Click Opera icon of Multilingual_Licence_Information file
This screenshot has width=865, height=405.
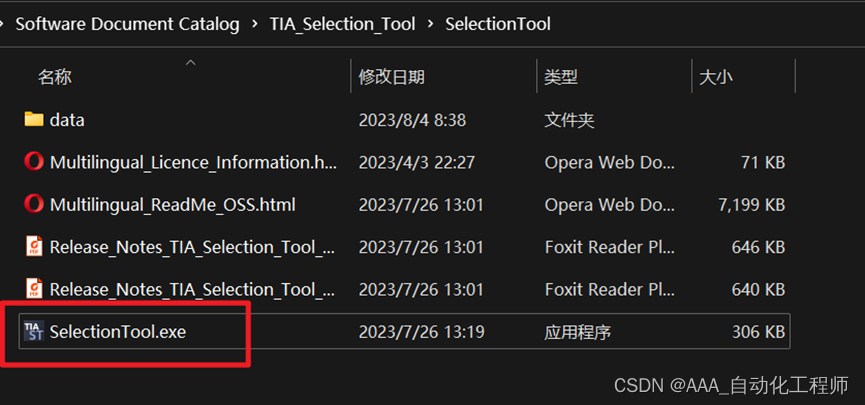click(x=34, y=162)
